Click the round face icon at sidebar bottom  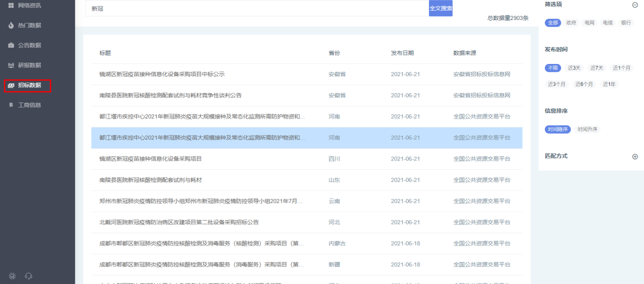tap(13, 276)
